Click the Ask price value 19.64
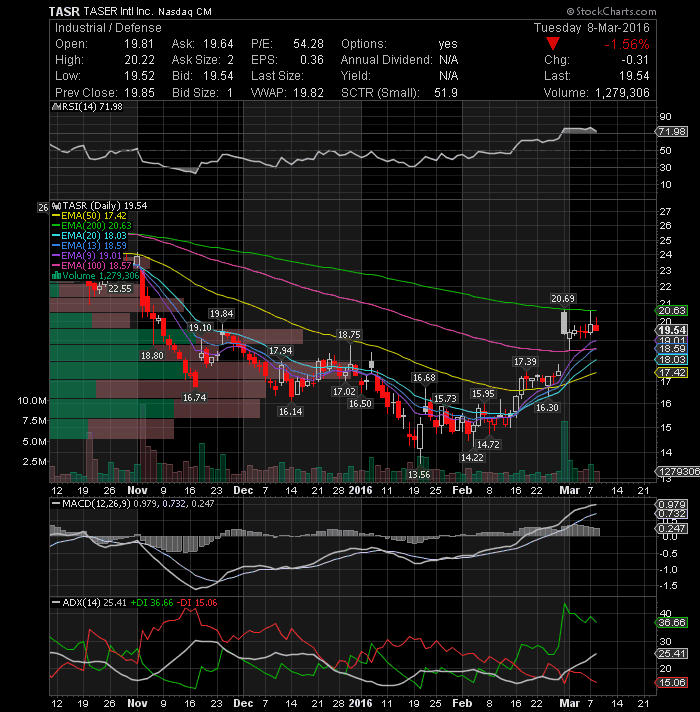 pos(218,44)
